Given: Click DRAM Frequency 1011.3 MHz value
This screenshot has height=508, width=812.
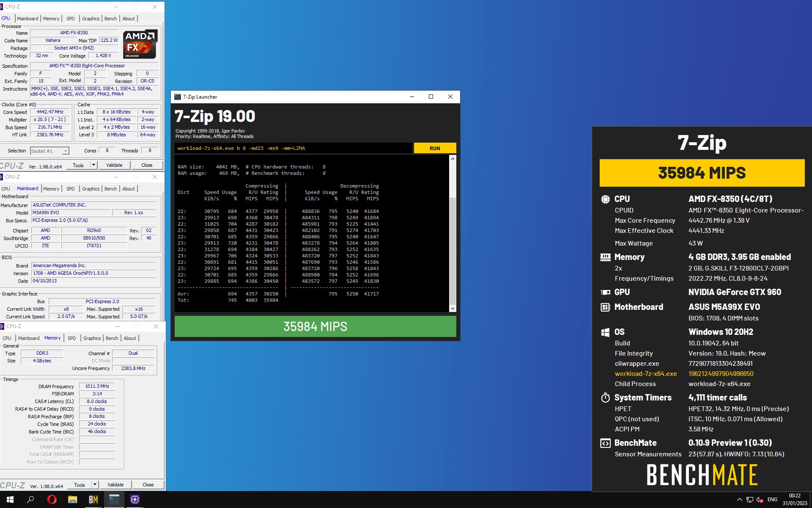Looking at the screenshot, I should [97, 386].
